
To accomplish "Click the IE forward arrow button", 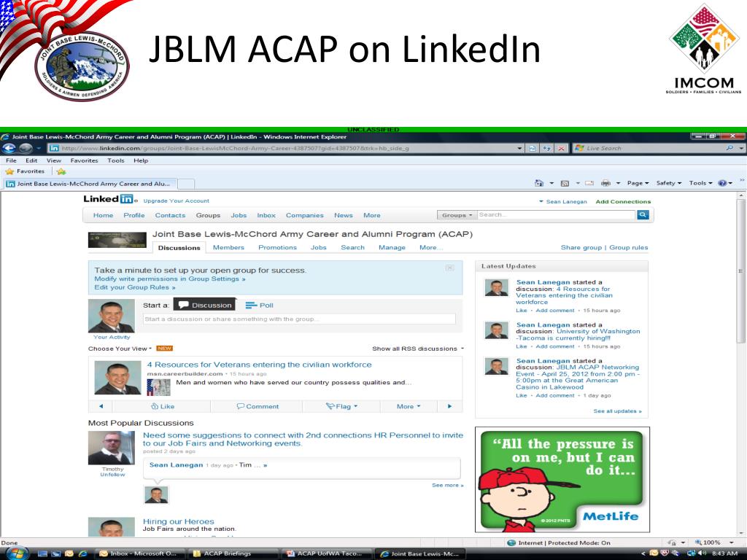I will 26,148.
